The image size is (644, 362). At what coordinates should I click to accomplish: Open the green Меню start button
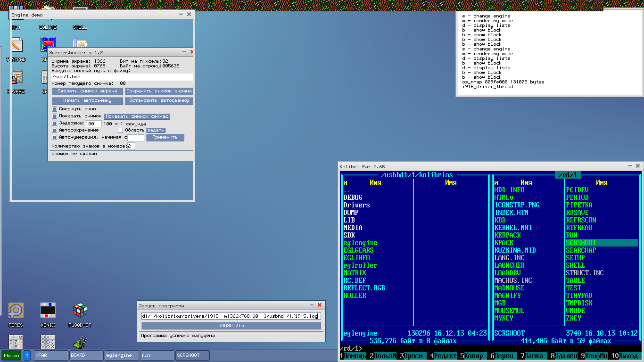click(x=11, y=355)
